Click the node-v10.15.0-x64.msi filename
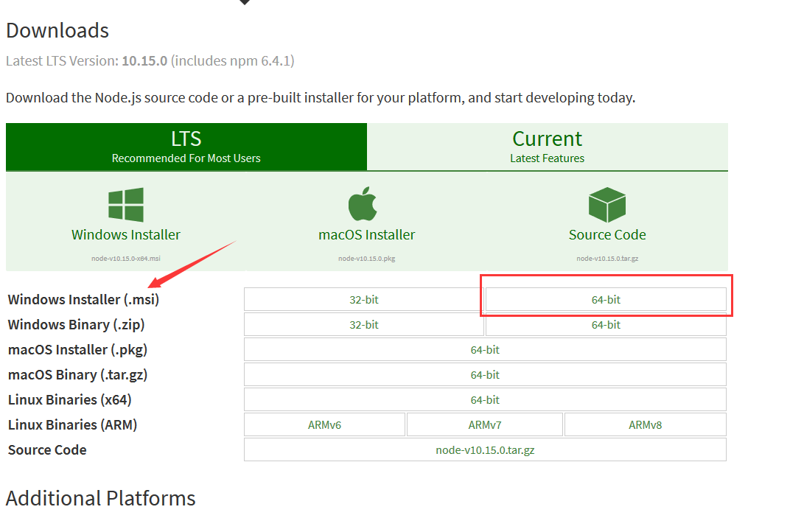This screenshot has width=804, height=532. (125, 259)
